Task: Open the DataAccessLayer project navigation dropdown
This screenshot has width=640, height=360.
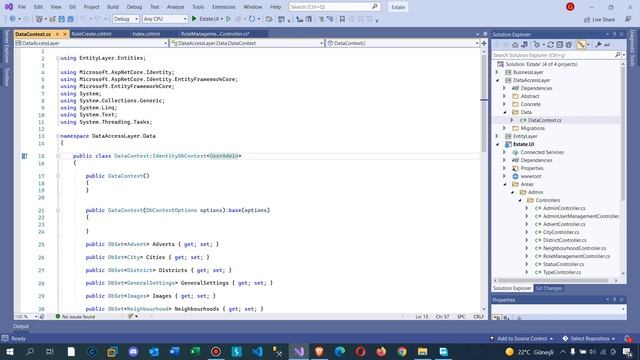Action: 91,43
